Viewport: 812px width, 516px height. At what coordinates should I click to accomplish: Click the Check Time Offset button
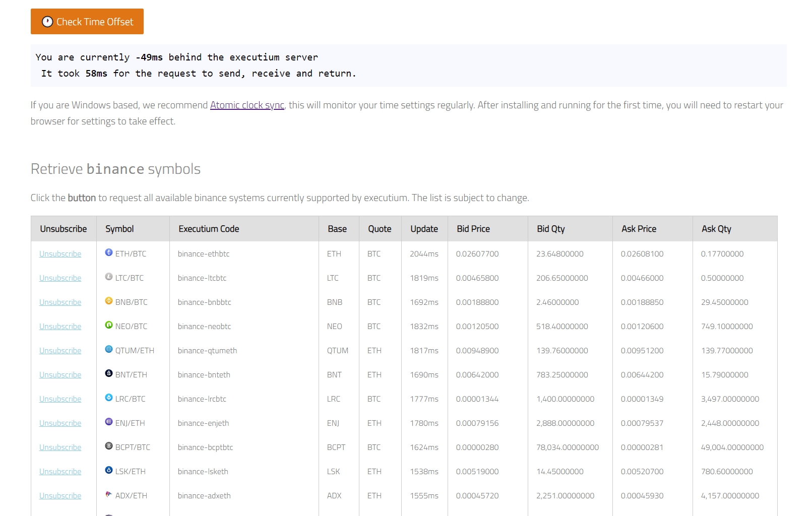point(87,21)
